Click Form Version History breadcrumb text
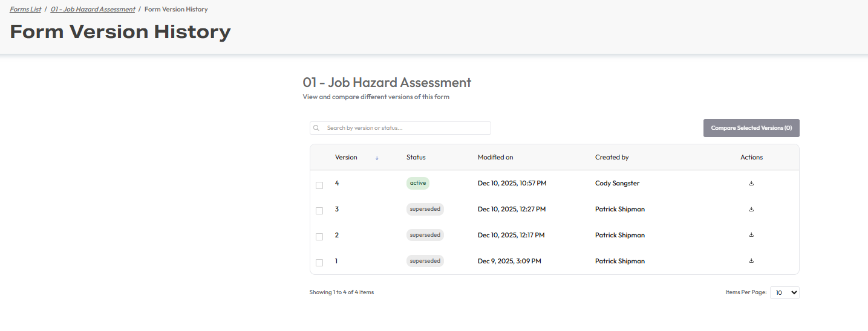This screenshot has height=331, width=868. [x=176, y=9]
